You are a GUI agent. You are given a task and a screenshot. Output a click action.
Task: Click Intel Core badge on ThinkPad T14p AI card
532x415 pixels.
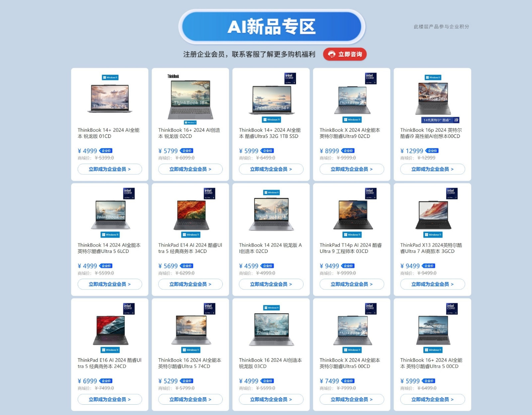tap(371, 194)
